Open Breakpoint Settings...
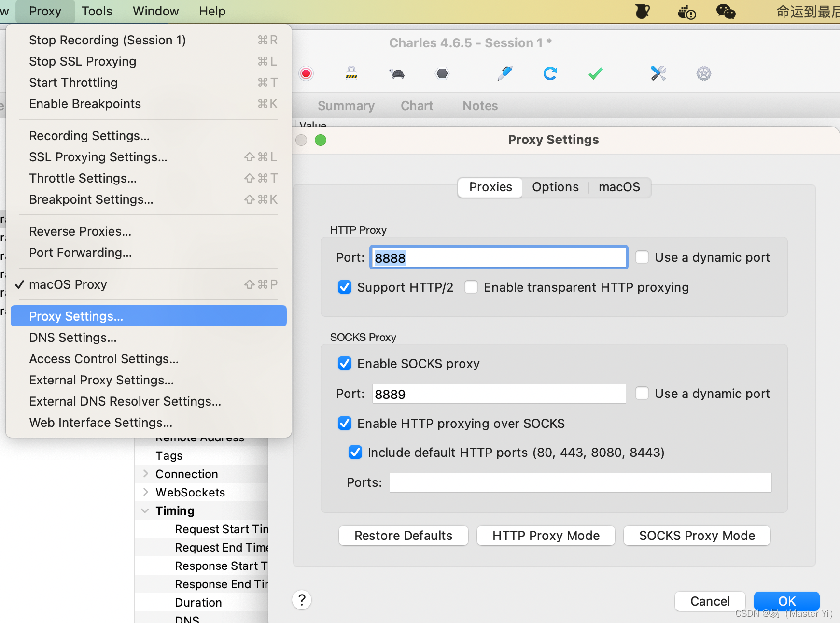Screen dimensions: 840x623 point(149,199)
